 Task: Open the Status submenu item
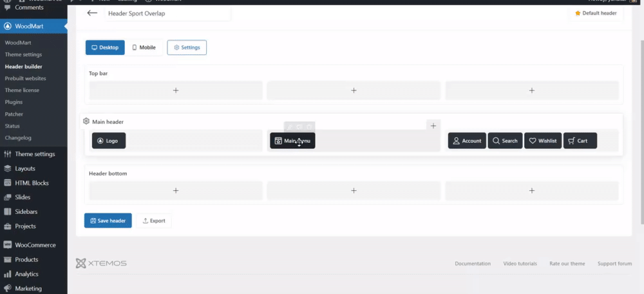click(x=12, y=126)
